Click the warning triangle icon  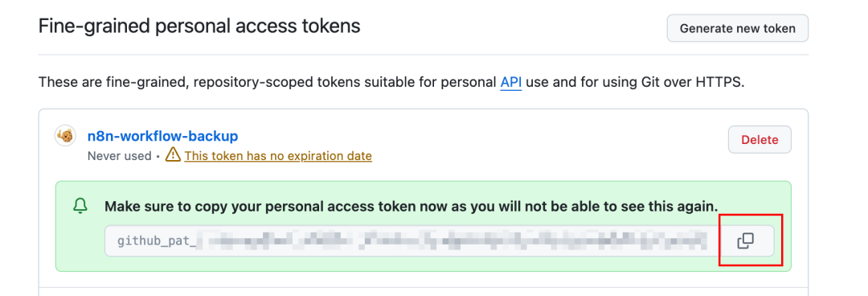tap(174, 155)
